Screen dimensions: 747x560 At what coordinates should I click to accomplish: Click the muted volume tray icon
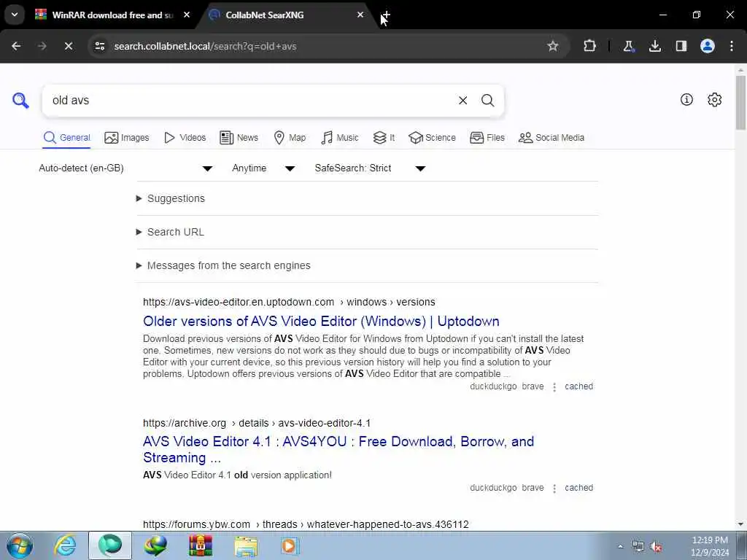657,547
